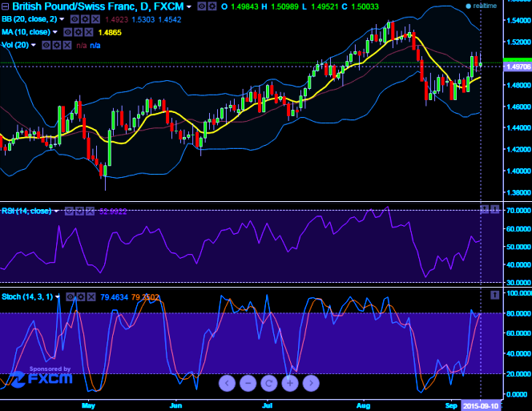Click the 2015-09-10 date label on time axis
Screen dimensions: 532x411
(481, 406)
